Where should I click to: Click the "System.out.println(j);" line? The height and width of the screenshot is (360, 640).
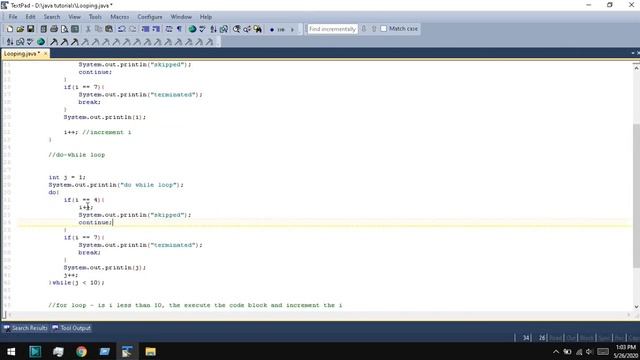point(104,267)
